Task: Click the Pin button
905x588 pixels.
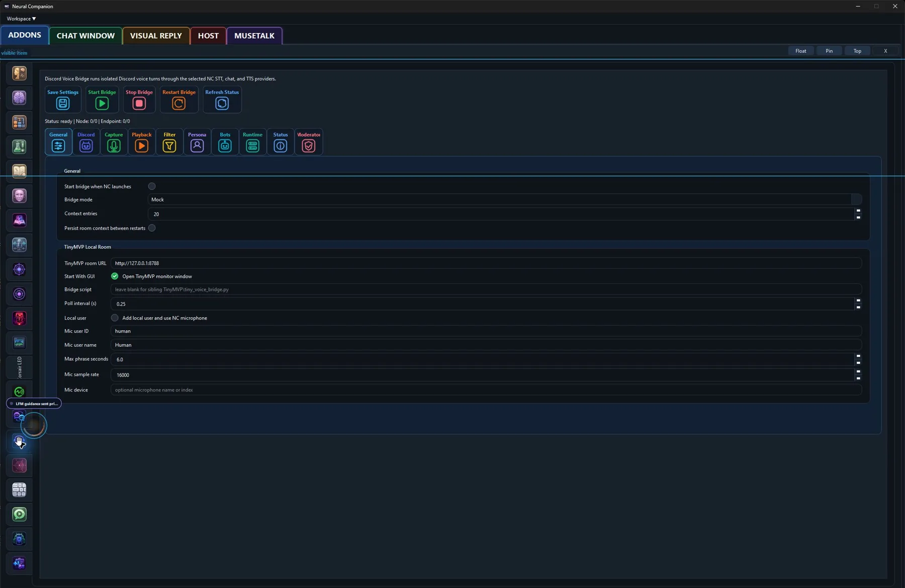Action: [829, 51]
